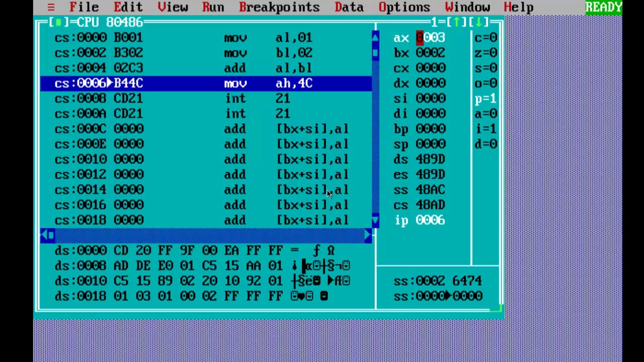This screenshot has width=644, height=362.
Task: Select the carry flag c=0
Action: point(486,38)
